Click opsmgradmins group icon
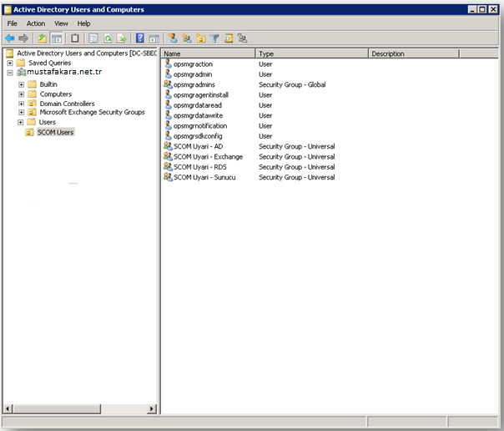 [168, 84]
